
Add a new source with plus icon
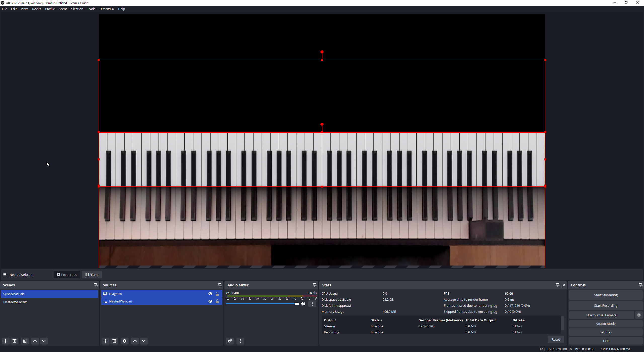click(105, 341)
